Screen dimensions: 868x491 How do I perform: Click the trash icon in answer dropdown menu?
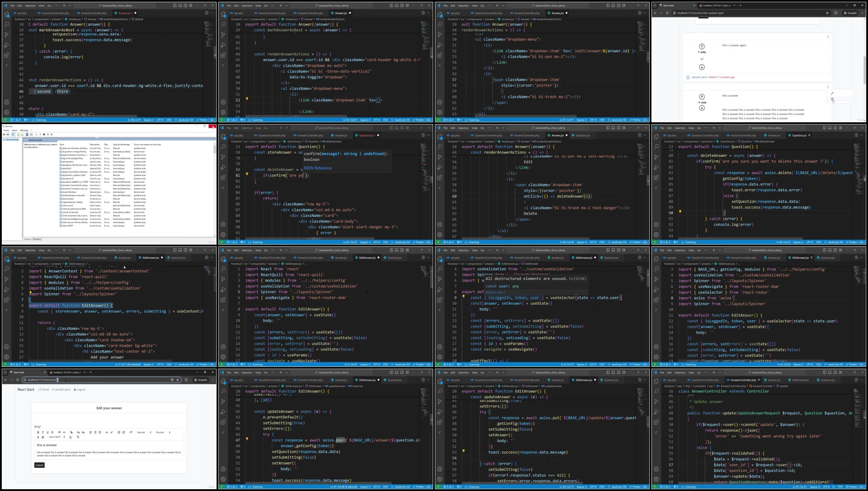[832, 99]
